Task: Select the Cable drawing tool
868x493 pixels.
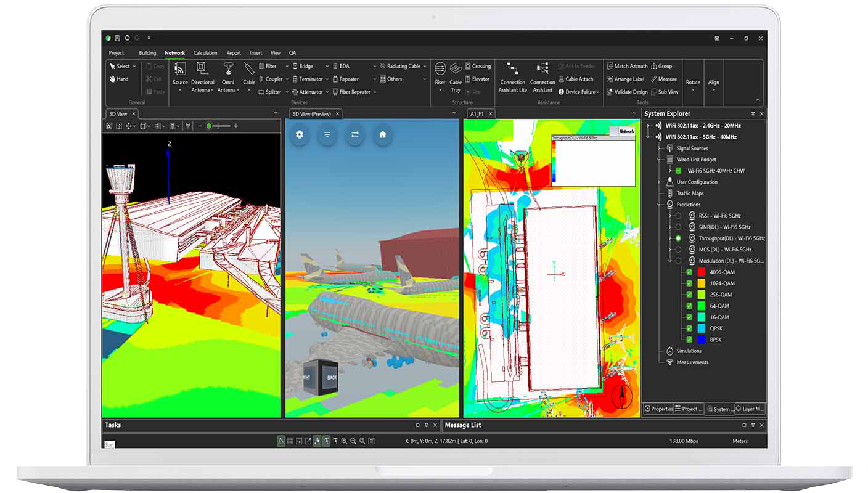Action: tap(249, 76)
